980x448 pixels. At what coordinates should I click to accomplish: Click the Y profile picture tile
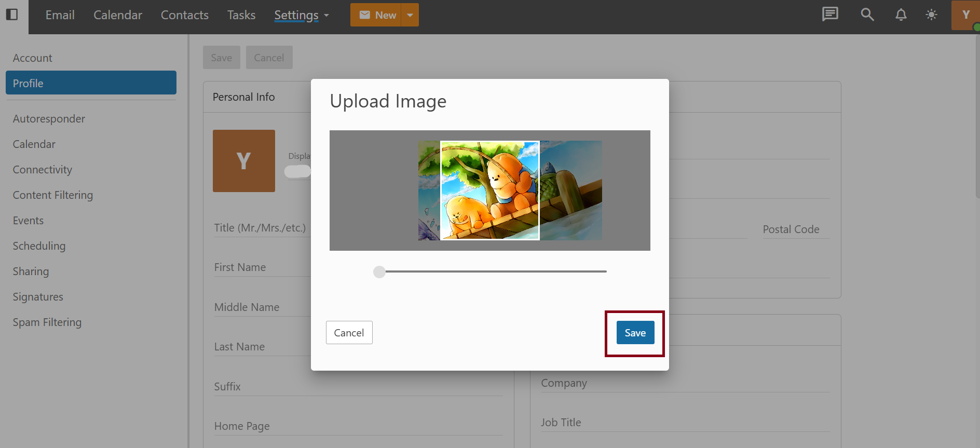click(x=244, y=161)
